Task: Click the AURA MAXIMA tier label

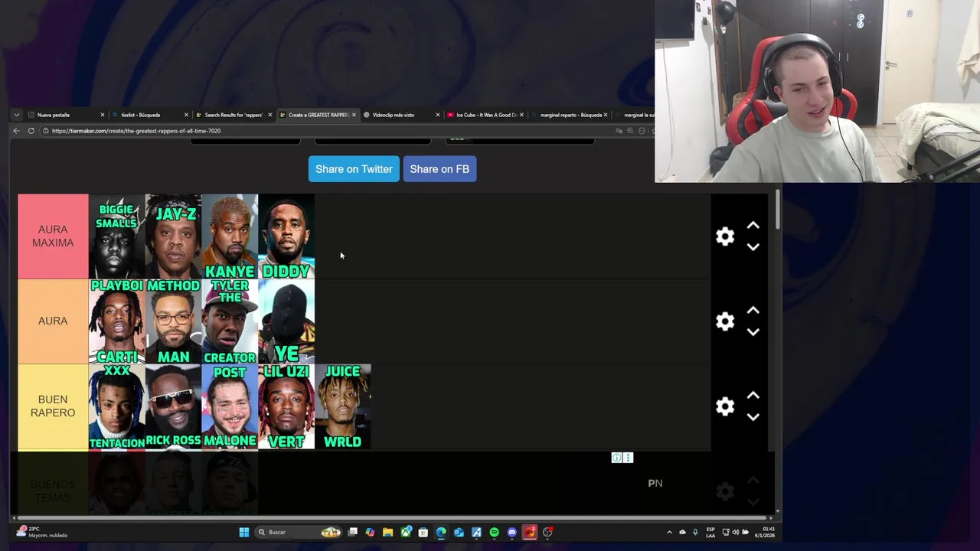Action: tap(53, 236)
